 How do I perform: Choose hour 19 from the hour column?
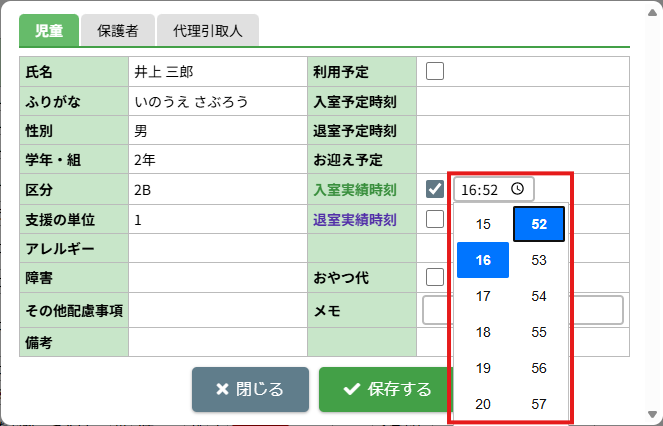[483, 368]
